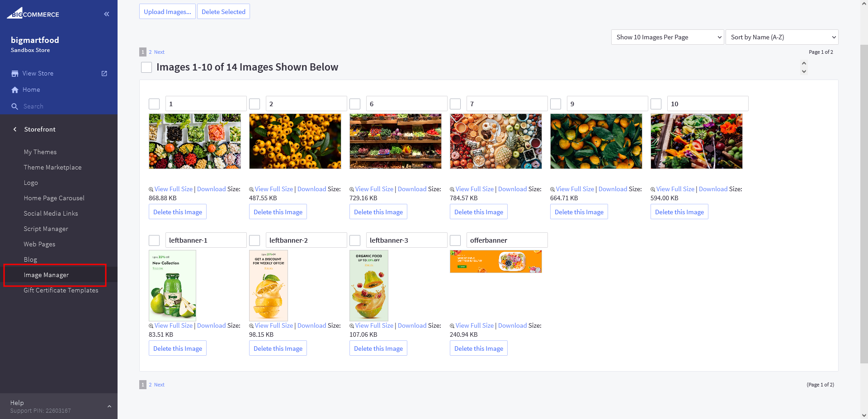Go to Script Manager menu item
868x419 pixels.
click(46, 229)
